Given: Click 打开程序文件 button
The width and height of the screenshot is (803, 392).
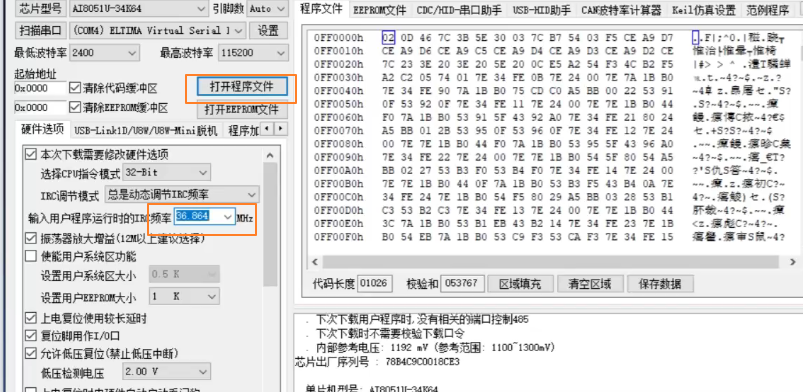Looking at the screenshot, I should pyautogui.click(x=241, y=86).
